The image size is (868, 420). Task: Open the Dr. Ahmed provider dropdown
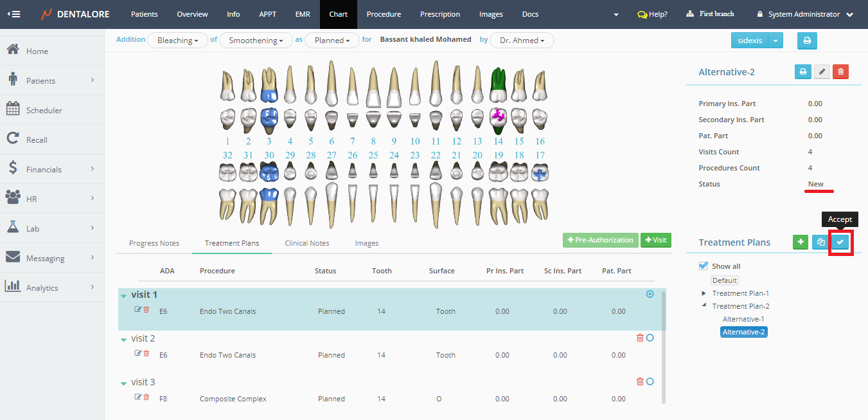click(x=522, y=41)
